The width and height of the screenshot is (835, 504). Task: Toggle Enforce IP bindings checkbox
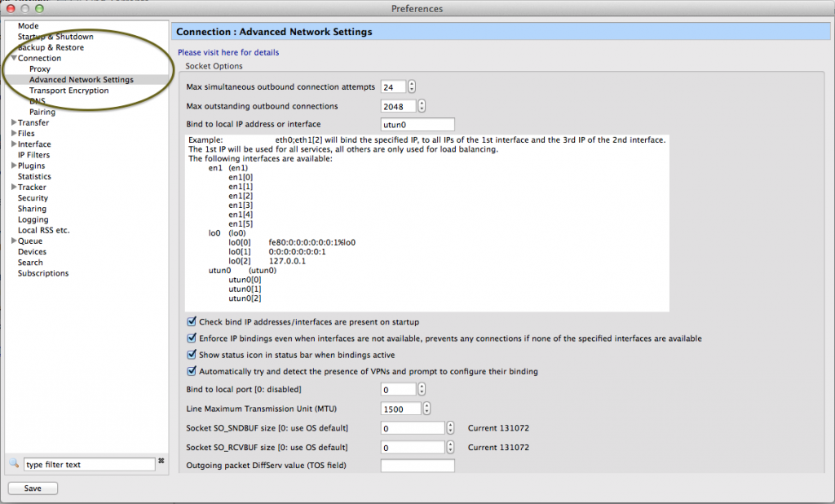191,338
